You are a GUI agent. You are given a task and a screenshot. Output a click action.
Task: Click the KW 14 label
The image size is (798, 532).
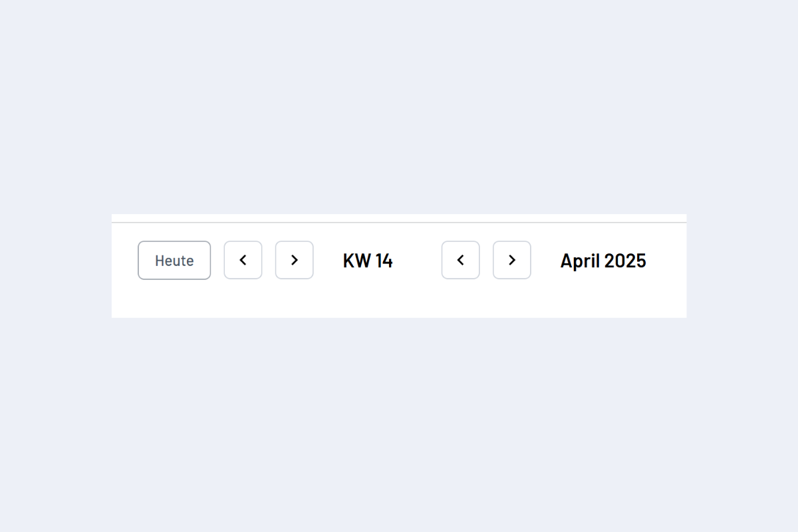click(x=368, y=261)
